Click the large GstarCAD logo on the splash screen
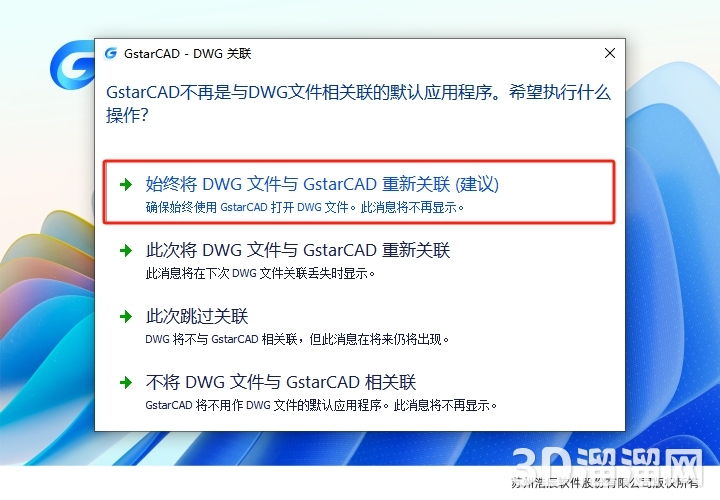 click(x=73, y=65)
